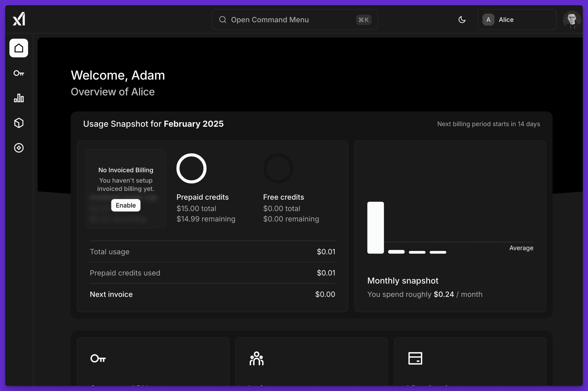This screenshot has width=588, height=391.
Task: Click the "No Invoiced Billing" heading
Action: [126, 170]
